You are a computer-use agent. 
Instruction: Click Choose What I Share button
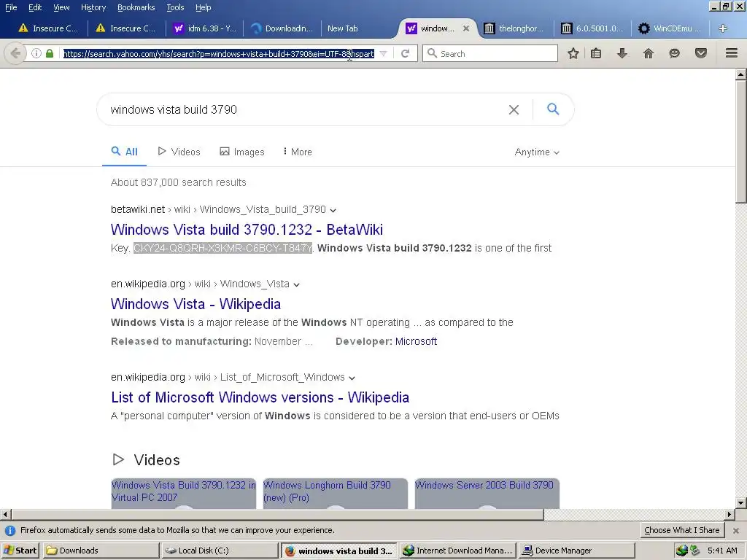pyautogui.click(x=682, y=530)
